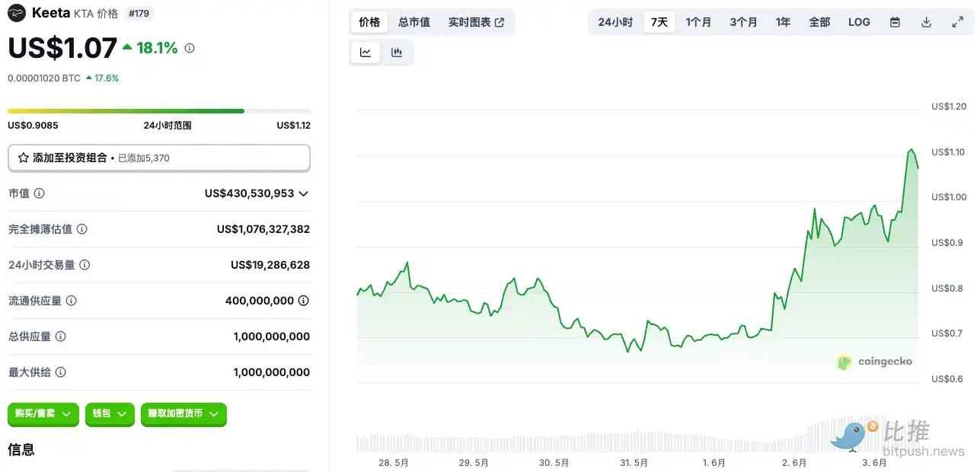This screenshot has height=472, width=980.
Task: Switch to the 总市值 tab
Action: click(x=414, y=22)
